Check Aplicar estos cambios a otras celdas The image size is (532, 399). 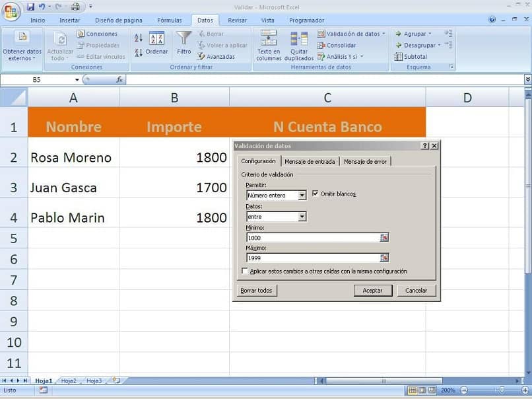pyautogui.click(x=245, y=271)
